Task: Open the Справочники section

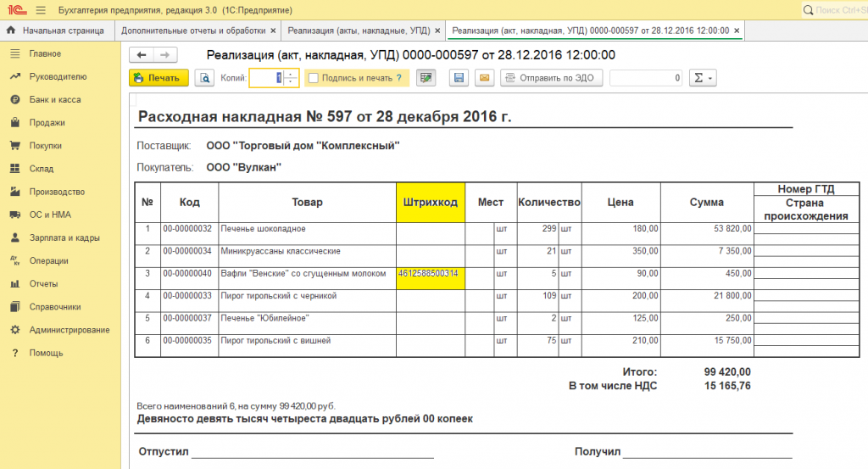Action: [x=55, y=307]
